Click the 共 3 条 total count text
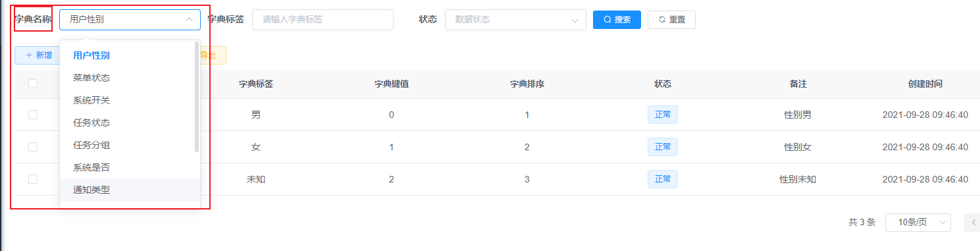 pyautogui.click(x=862, y=223)
